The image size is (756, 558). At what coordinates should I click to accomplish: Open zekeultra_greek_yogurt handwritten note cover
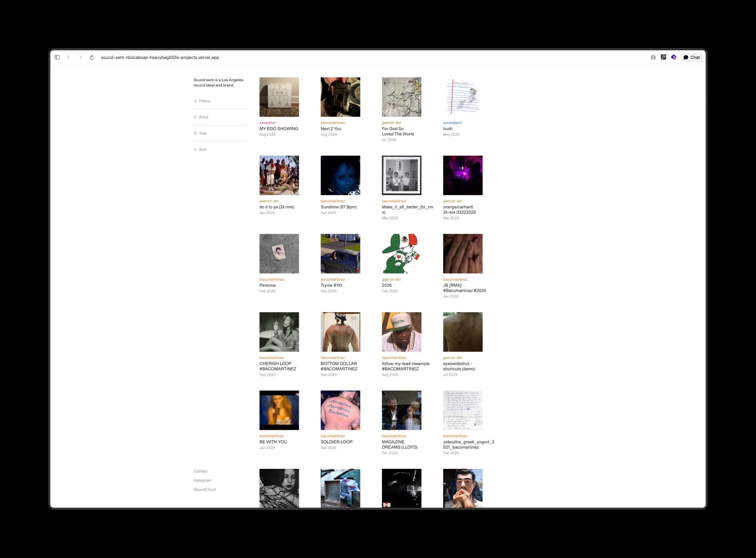point(463,410)
